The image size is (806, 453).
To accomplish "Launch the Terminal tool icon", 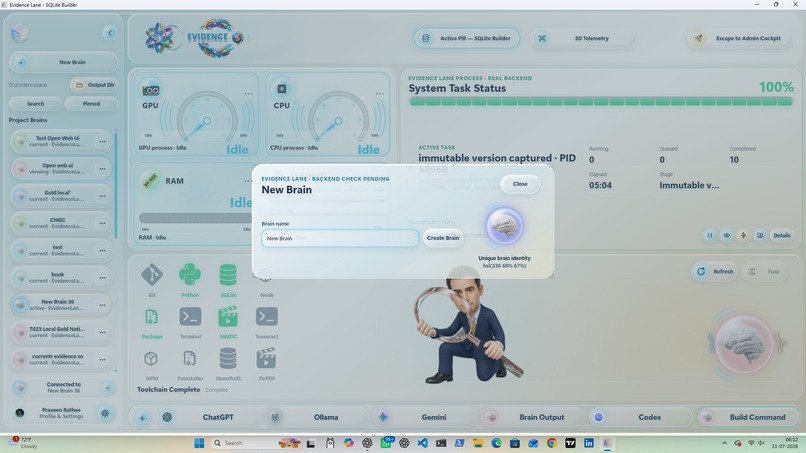I will [190, 317].
